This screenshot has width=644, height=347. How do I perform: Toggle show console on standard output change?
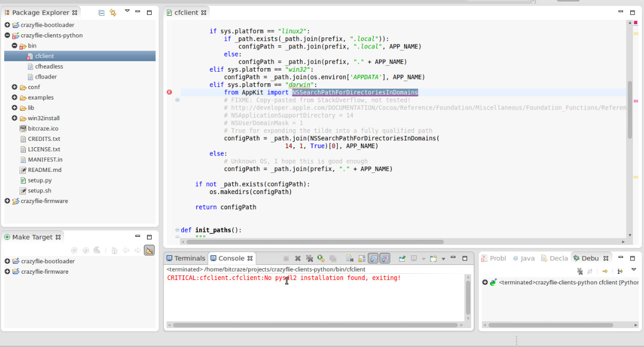click(373, 258)
